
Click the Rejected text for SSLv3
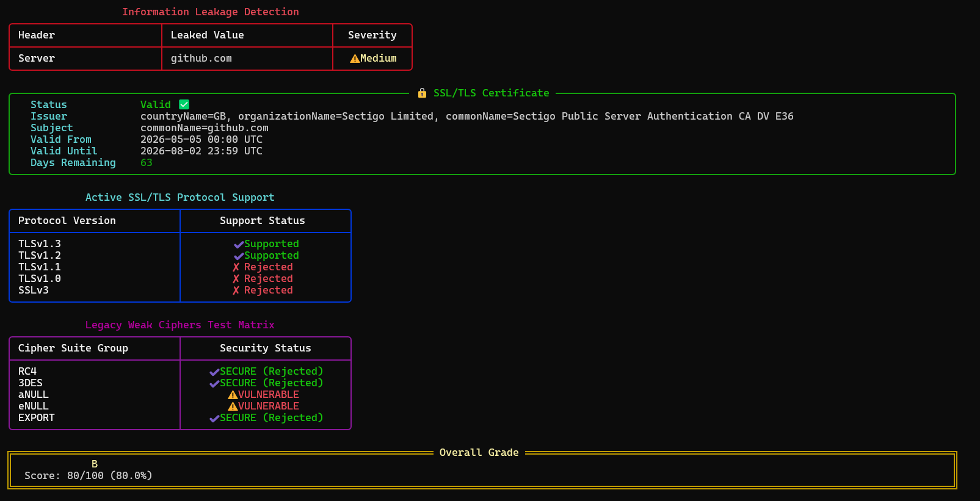click(269, 290)
